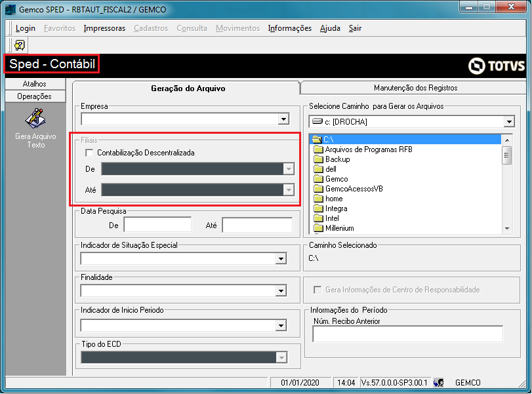Click version Vs.57.0.0.0-SP3.00.1 text
The width and height of the screenshot is (532, 394).
coord(394,383)
